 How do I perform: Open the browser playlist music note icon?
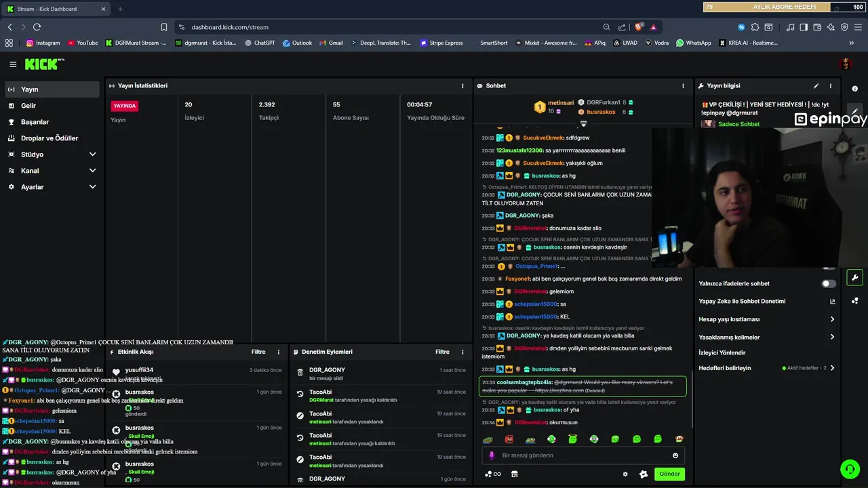(x=790, y=27)
